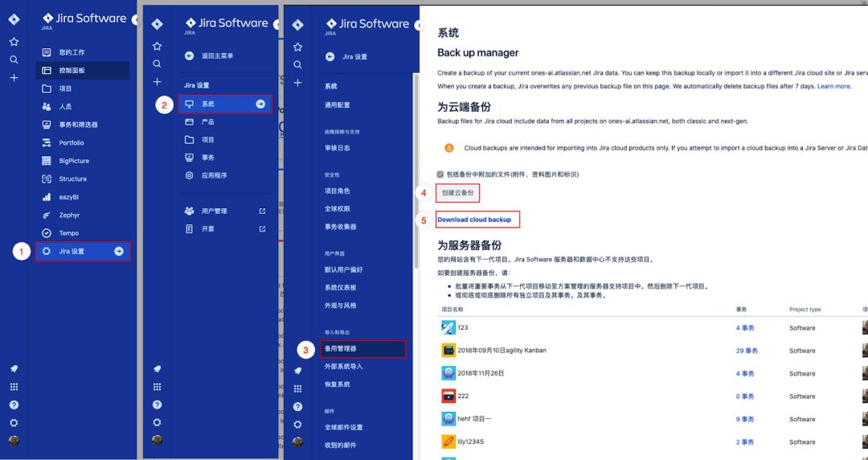This screenshot has height=460, width=868.
Task: Open the help icon in the left panel
Action: (x=14, y=405)
